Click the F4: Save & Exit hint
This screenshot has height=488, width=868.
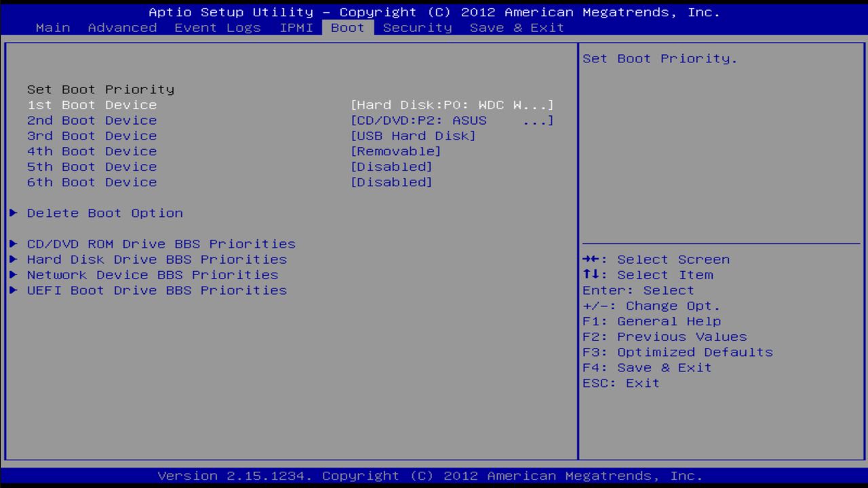[647, 367]
